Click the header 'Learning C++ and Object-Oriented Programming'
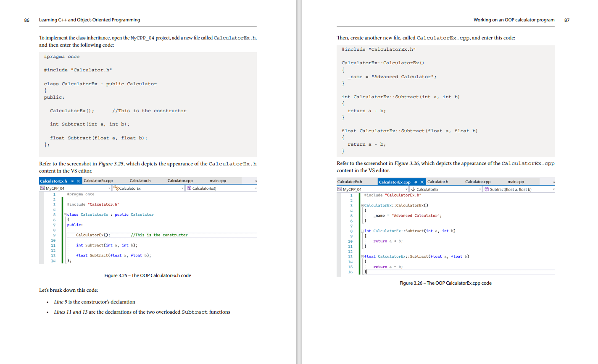This screenshot has width=598, height=364. [90, 20]
